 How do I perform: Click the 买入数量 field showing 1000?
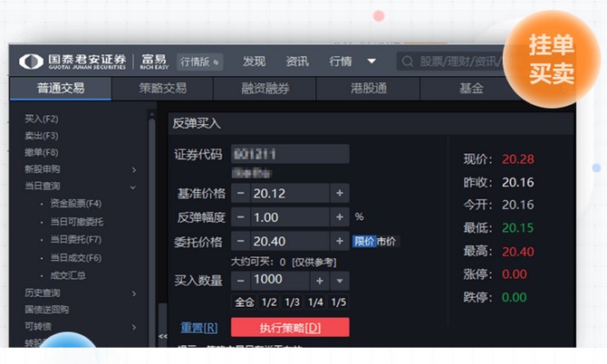click(x=280, y=281)
